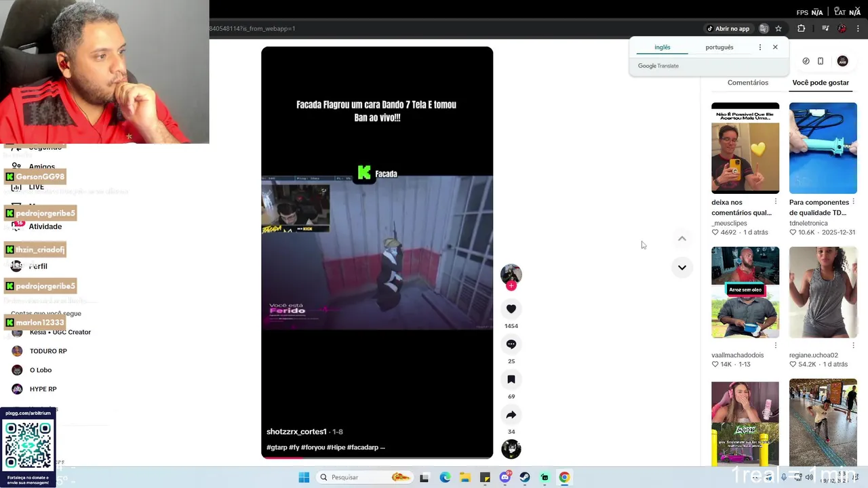Click the vaallmachadodois username link
The image size is (868, 488).
pyautogui.click(x=737, y=355)
